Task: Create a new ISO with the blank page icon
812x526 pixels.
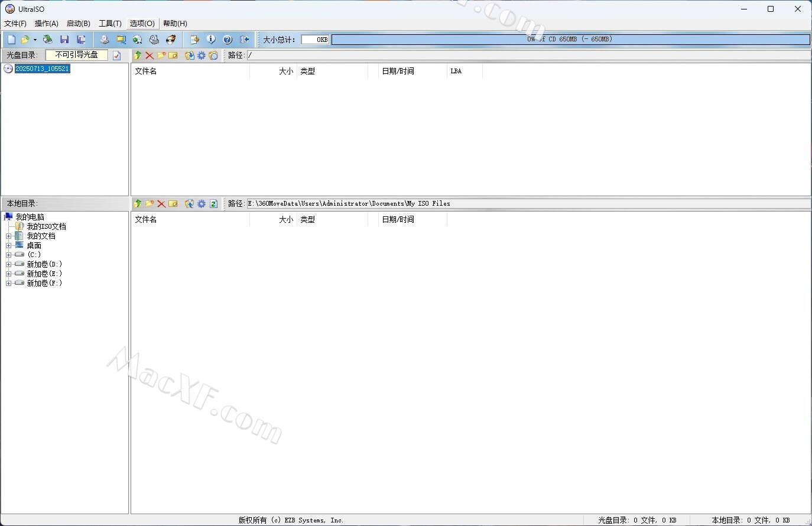Action: pyautogui.click(x=11, y=40)
